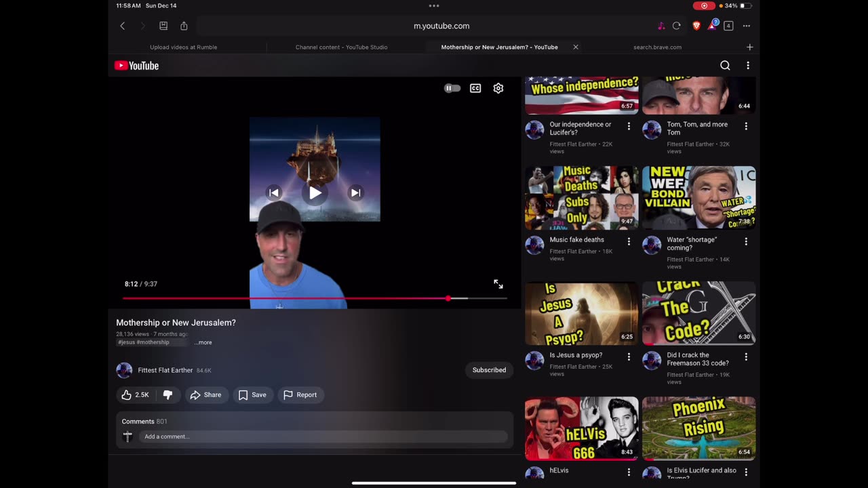Open Tom, Tom, and more Tom thumbnail

pos(698,96)
